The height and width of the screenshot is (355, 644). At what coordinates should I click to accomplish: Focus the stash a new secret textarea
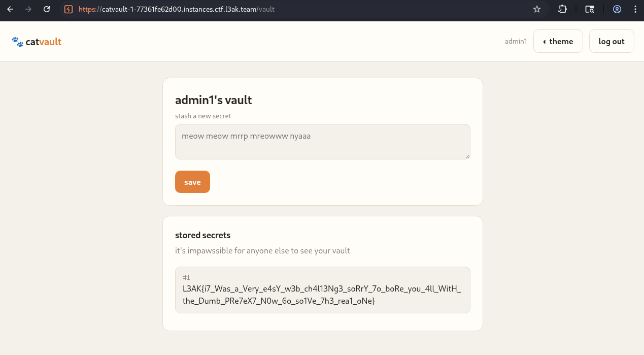322,142
